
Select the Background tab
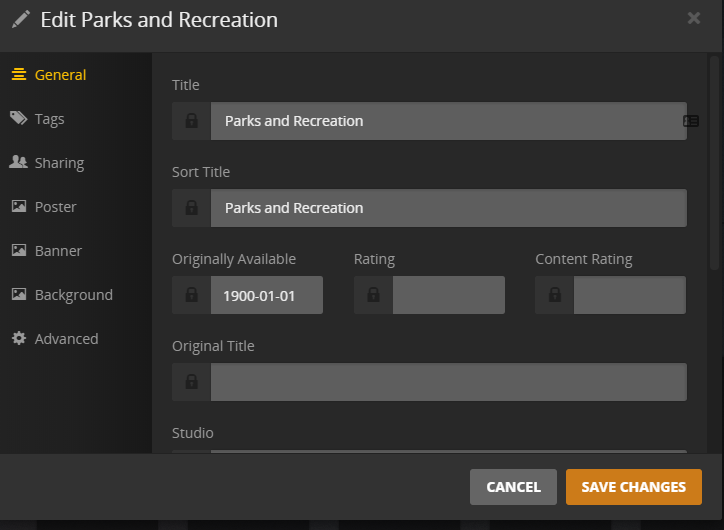pyautogui.click(x=73, y=295)
